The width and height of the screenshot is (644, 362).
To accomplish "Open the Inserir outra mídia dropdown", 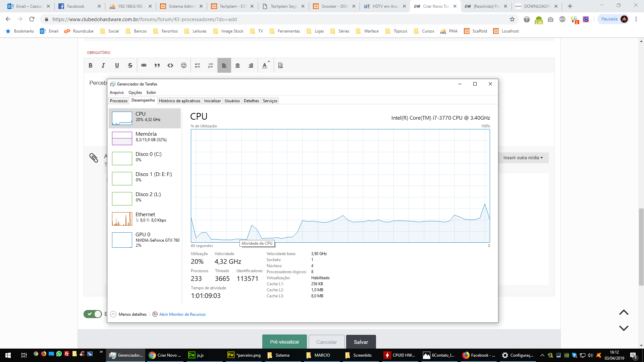I will tap(523, 158).
